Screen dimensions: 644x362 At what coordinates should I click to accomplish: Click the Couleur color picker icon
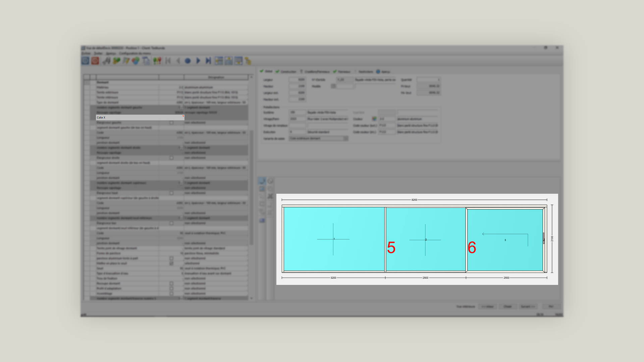374,119
